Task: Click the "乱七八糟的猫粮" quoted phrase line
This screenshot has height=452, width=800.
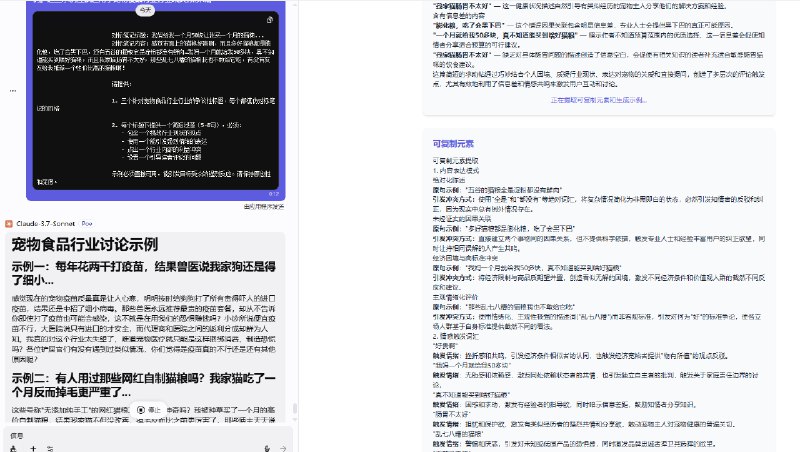Action: 456,434
